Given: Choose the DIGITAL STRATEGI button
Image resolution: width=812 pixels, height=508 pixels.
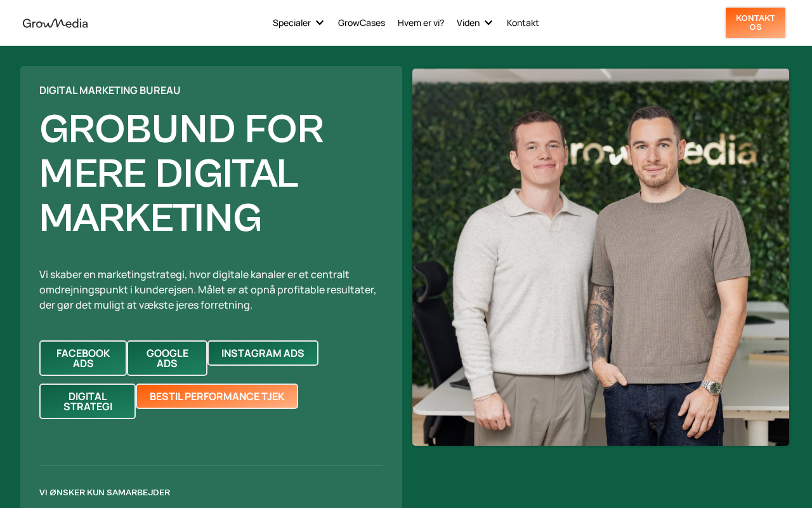Looking at the screenshot, I should [x=88, y=401].
